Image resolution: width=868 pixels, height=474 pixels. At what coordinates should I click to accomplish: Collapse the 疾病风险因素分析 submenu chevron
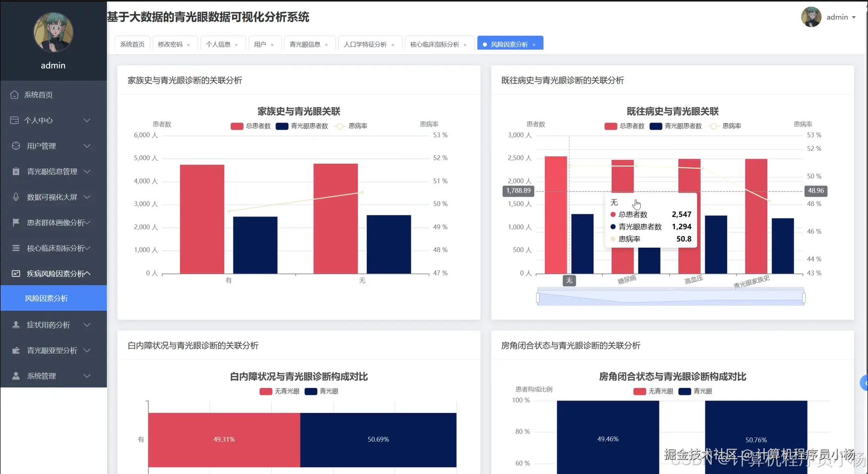point(87,273)
